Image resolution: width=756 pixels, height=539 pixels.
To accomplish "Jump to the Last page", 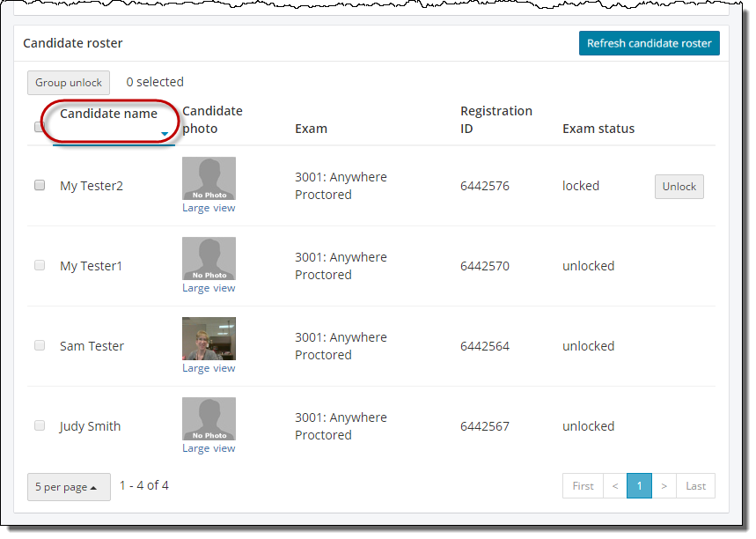I will (x=695, y=486).
